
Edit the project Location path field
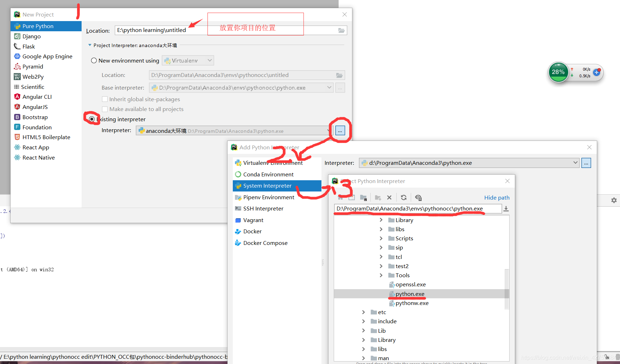point(231,30)
